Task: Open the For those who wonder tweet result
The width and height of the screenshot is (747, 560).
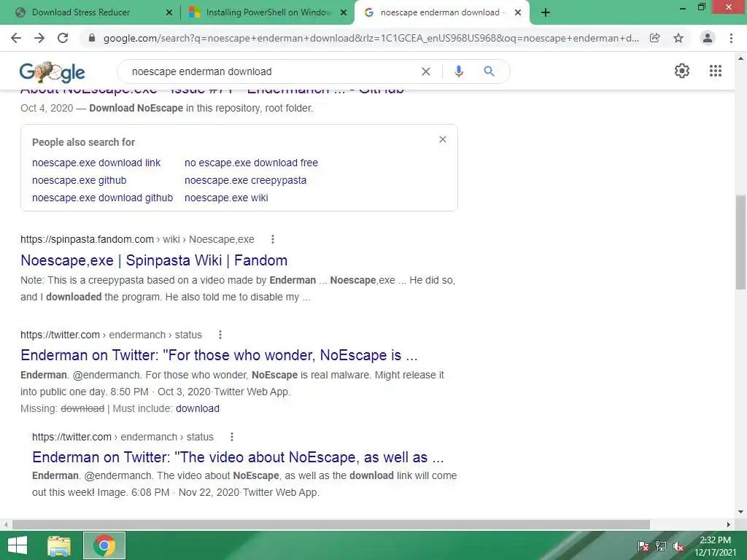Action: [x=219, y=355]
